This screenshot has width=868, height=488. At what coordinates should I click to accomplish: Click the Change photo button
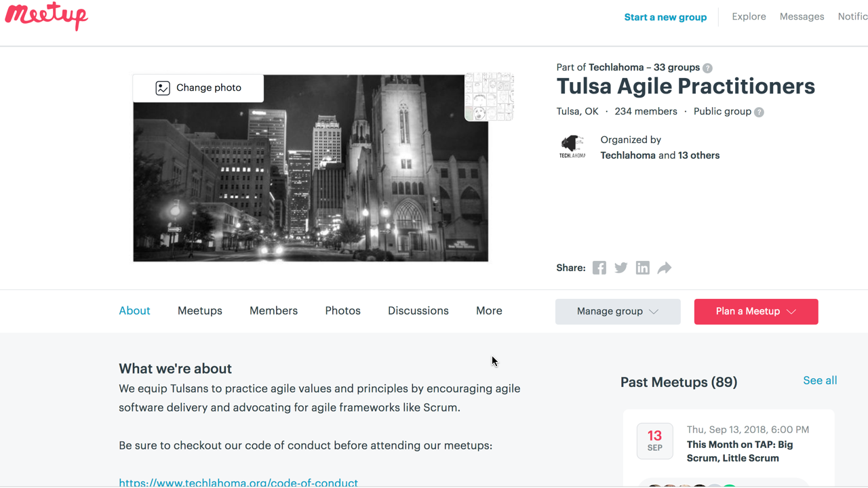click(198, 88)
